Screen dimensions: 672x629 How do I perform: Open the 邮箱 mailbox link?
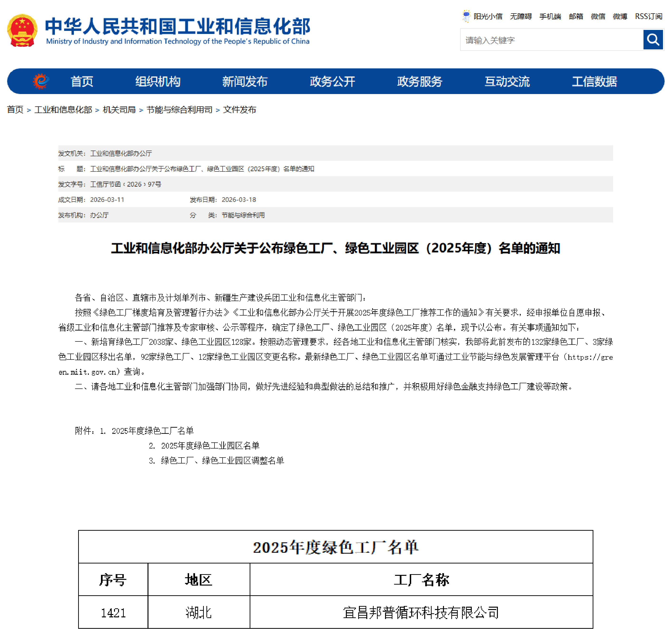tap(576, 17)
